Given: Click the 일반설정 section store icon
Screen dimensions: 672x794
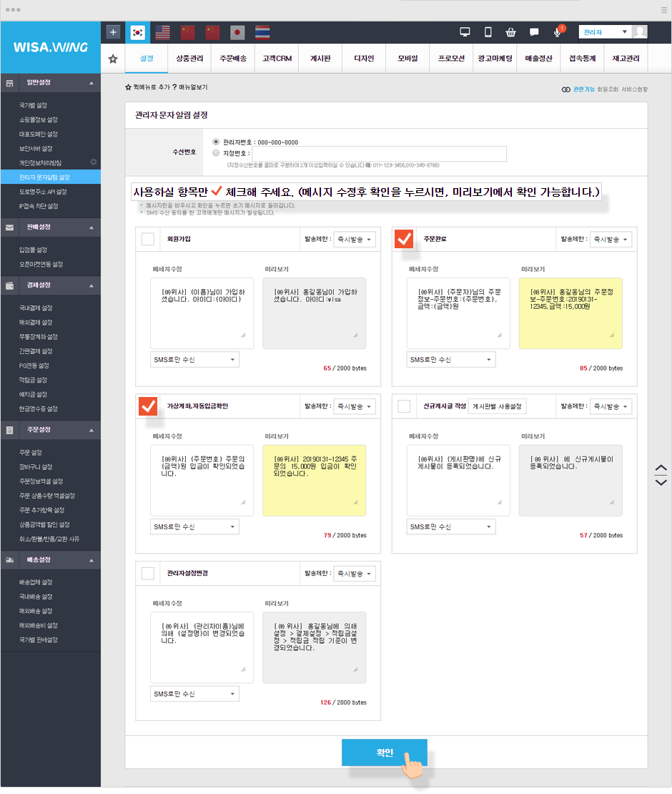Looking at the screenshot, I should tap(9, 83).
